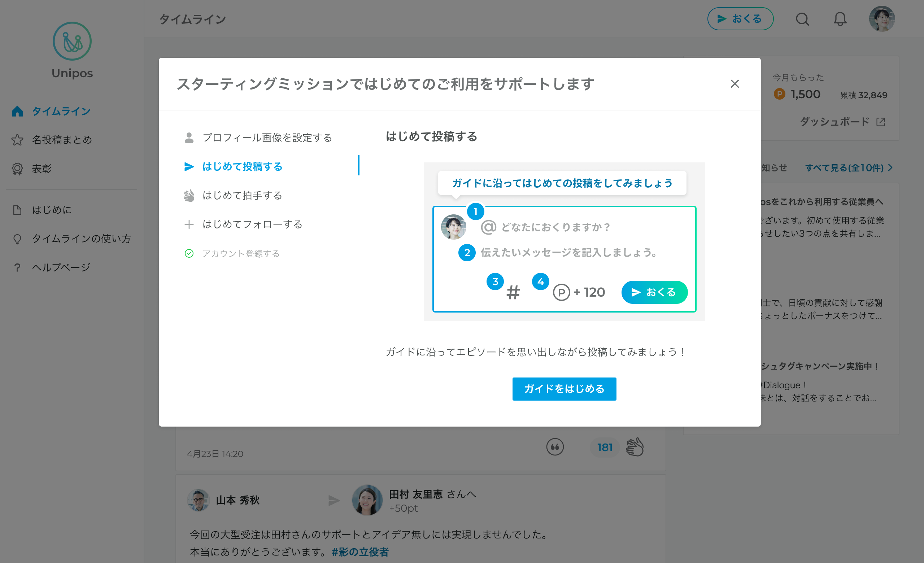Click the person icon beside プロフィール画像

(189, 138)
